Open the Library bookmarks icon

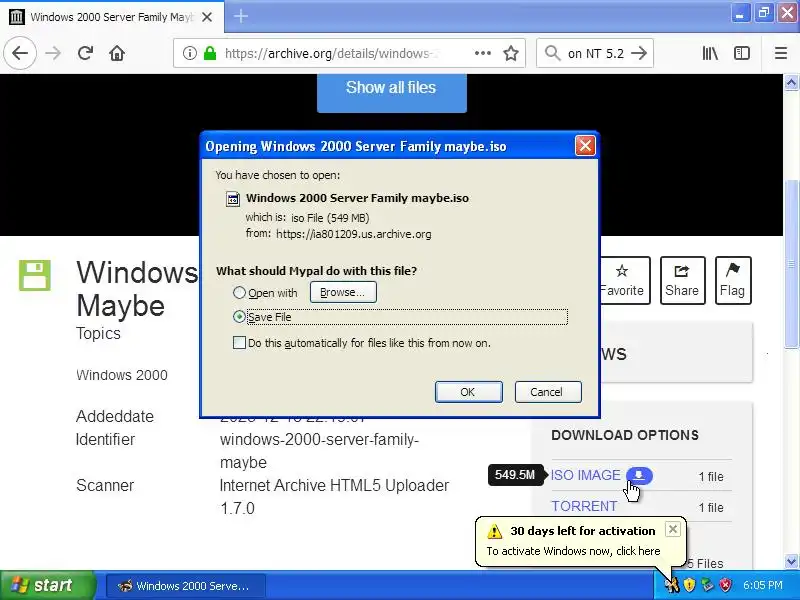click(x=710, y=53)
